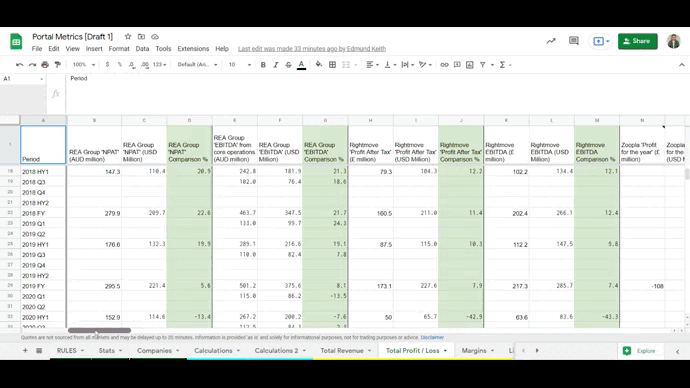This screenshot has height=388, width=690.
Task: Click the merge cells button
Action: [x=346, y=65]
